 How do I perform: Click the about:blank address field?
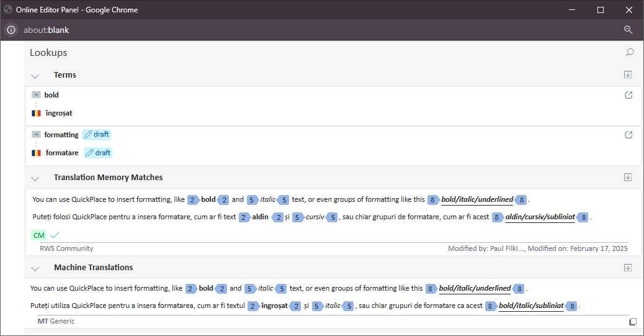pyautogui.click(x=46, y=30)
